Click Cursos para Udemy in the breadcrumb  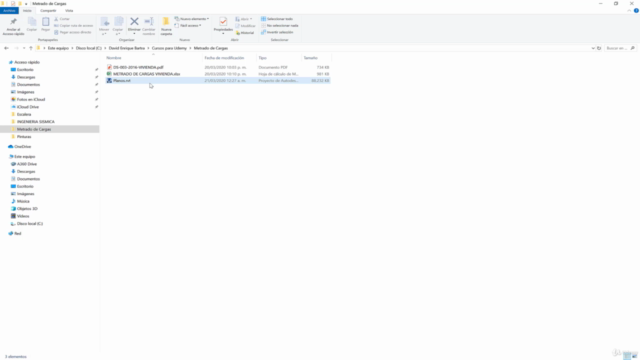169,48
